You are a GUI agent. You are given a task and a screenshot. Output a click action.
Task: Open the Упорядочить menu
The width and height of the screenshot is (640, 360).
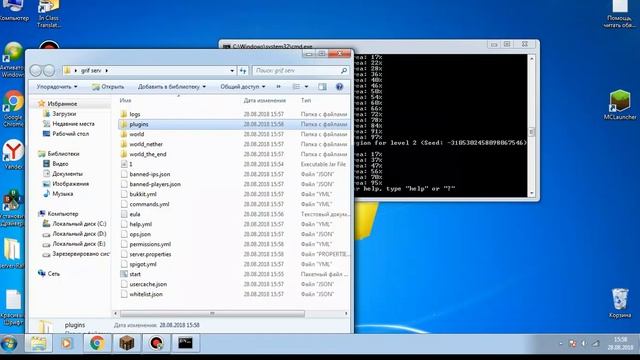click(x=57, y=87)
